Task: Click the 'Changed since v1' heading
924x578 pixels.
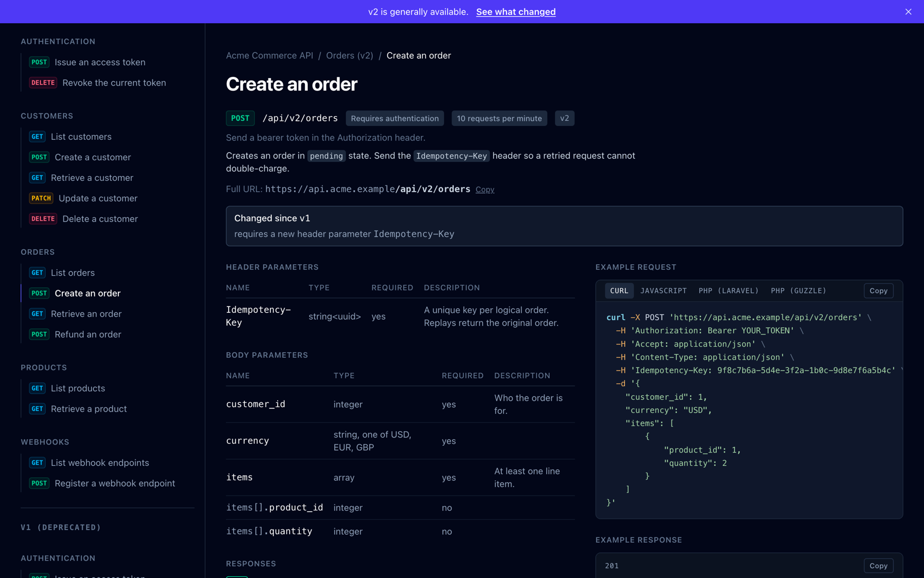Action: coord(272,218)
